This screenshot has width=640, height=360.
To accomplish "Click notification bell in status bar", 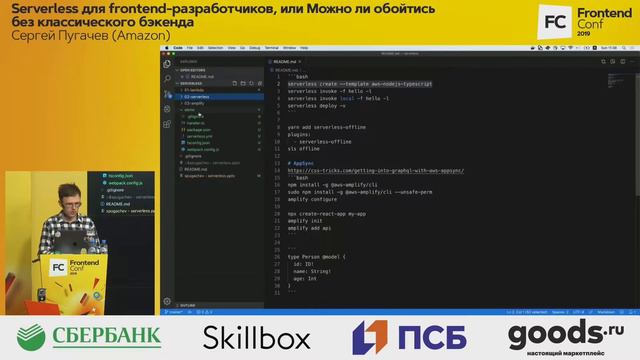I will pos(632,312).
